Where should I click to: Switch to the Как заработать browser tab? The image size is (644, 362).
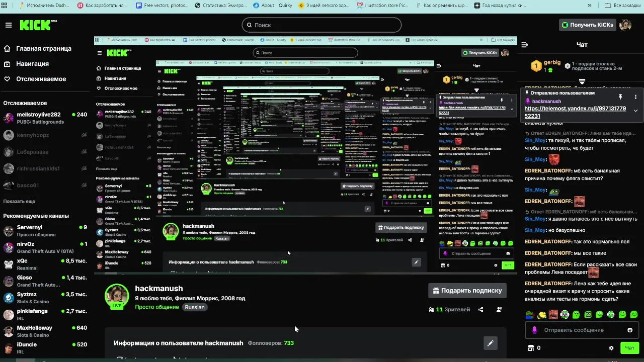[103, 6]
